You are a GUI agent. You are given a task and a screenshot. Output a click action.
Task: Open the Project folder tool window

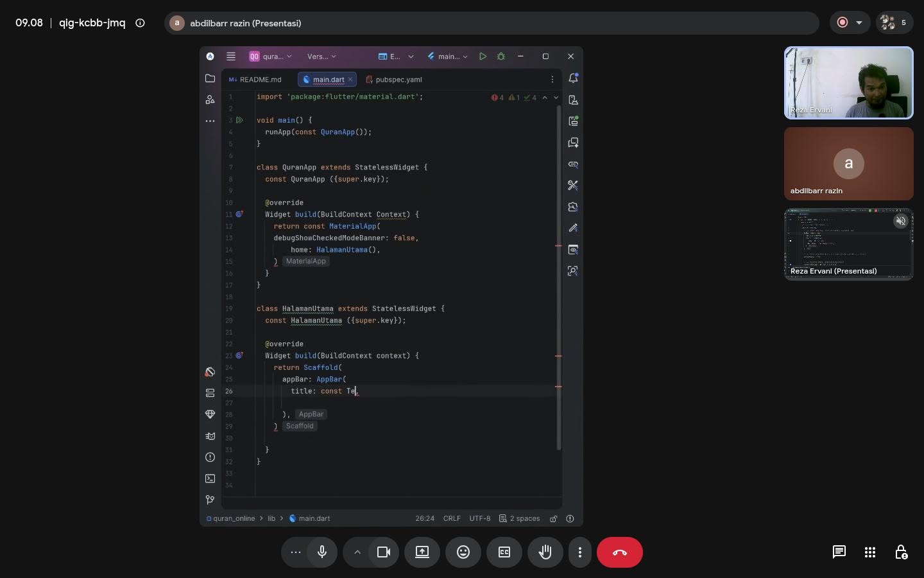coord(210,78)
